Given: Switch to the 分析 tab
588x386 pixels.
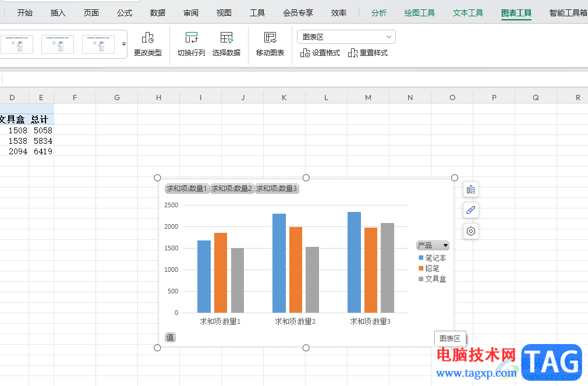Looking at the screenshot, I should pos(379,13).
